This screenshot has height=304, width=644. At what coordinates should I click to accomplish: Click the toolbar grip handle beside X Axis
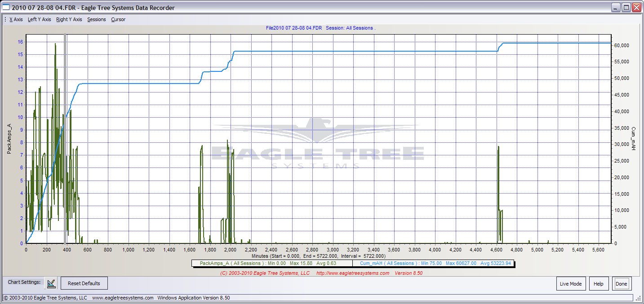click(x=5, y=19)
